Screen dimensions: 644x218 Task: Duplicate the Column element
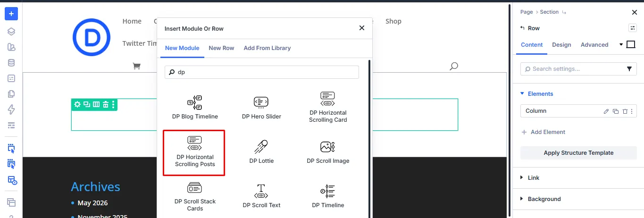615,111
